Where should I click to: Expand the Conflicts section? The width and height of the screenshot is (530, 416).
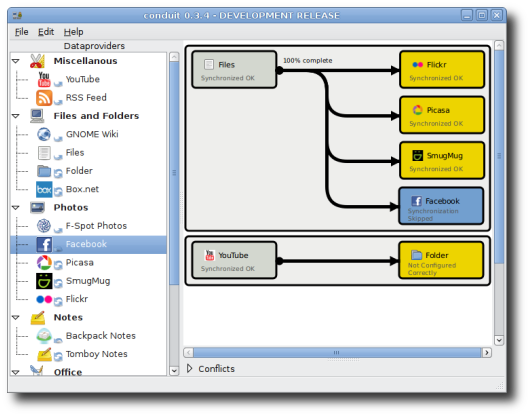coord(189,368)
